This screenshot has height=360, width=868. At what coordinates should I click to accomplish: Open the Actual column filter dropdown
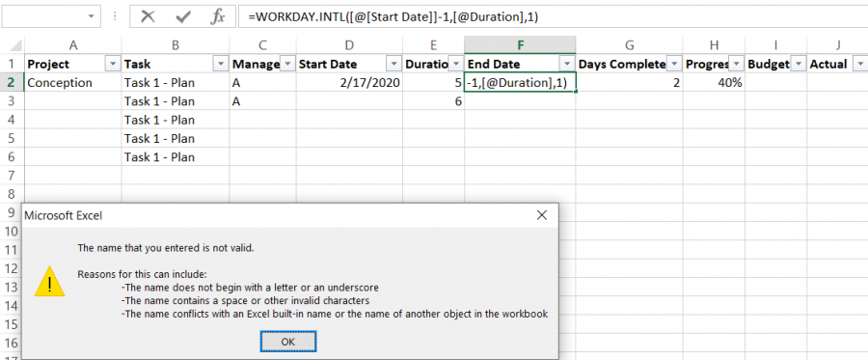[x=859, y=65]
